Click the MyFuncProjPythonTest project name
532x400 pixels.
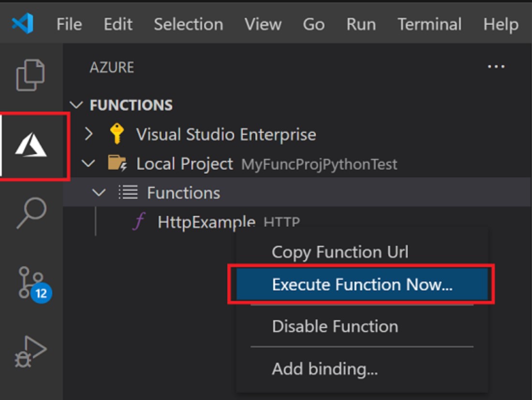click(319, 164)
